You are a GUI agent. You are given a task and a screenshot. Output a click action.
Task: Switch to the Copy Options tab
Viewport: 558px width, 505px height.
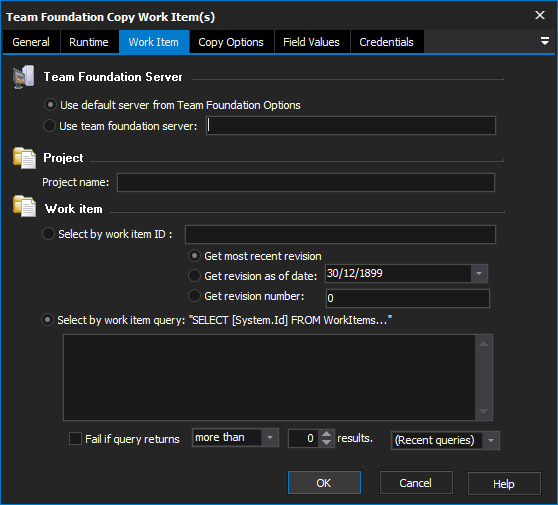231,42
